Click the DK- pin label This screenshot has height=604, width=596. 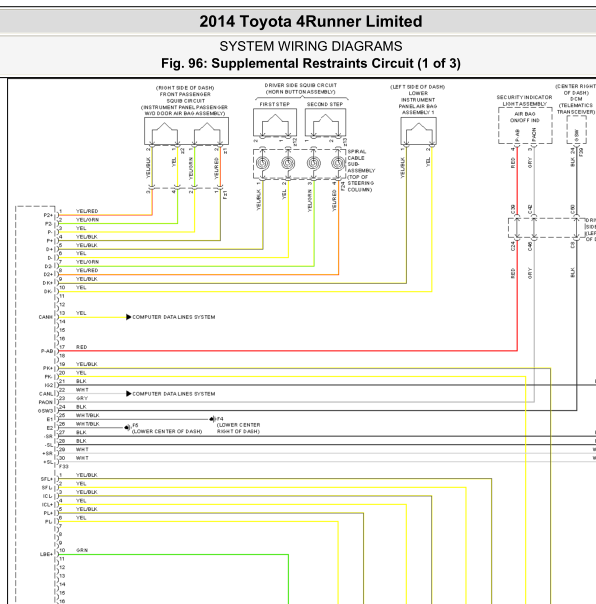[48, 292]
